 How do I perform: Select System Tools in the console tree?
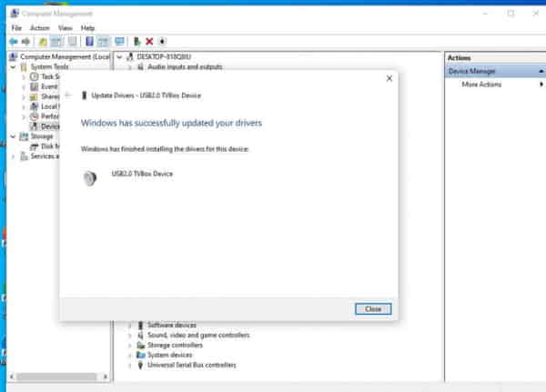[49, 66]
